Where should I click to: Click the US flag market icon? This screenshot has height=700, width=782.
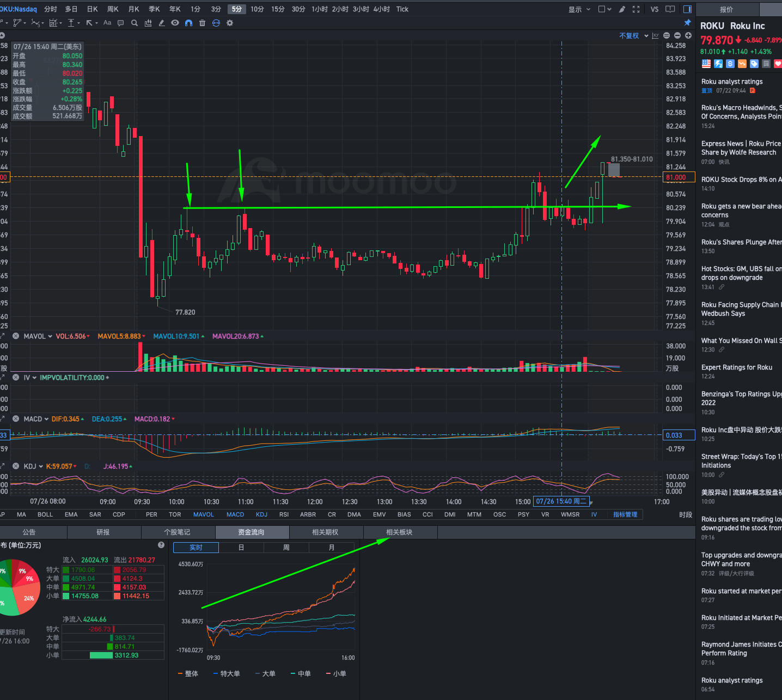pos(706,64)
